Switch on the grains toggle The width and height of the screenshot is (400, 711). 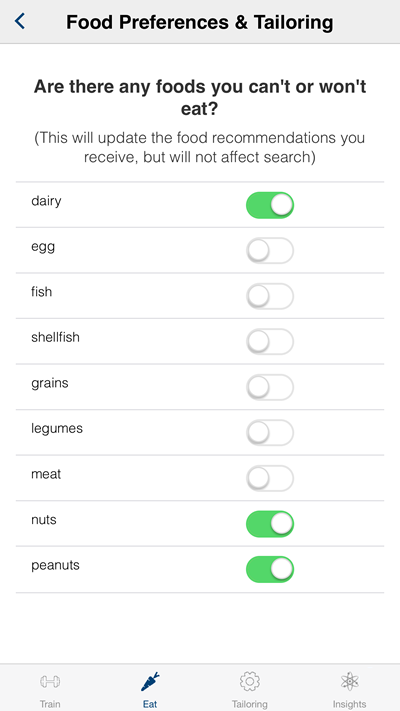click(270, 387)
